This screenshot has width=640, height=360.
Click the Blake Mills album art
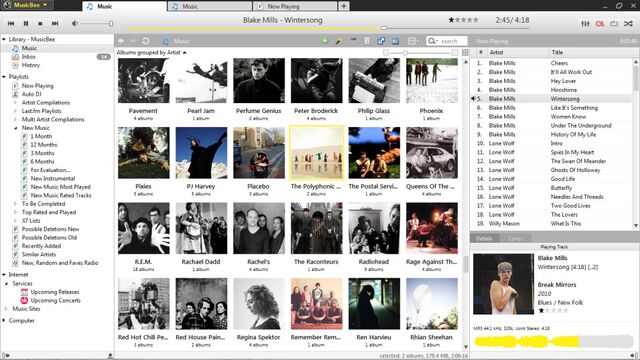click(503, 284)
